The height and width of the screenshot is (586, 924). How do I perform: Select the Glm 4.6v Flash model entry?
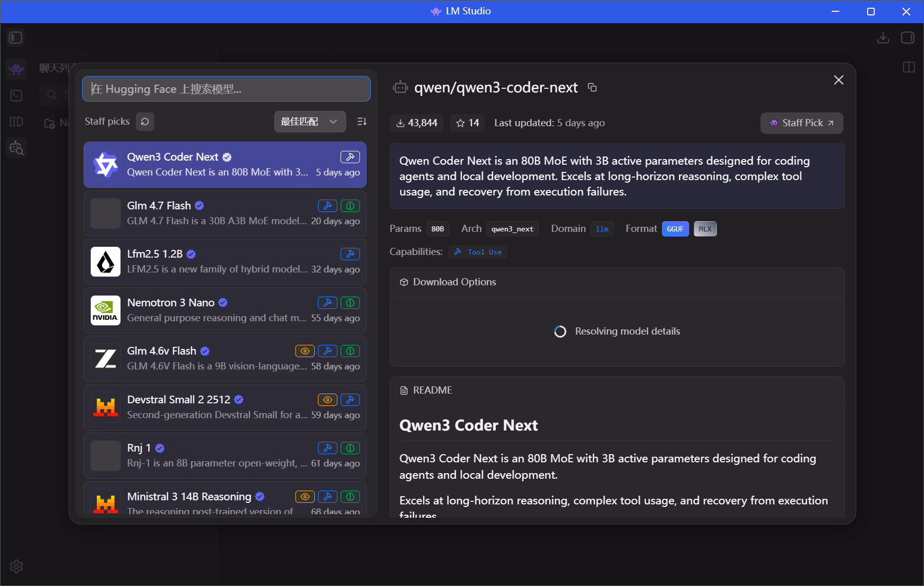coord(225,359)
